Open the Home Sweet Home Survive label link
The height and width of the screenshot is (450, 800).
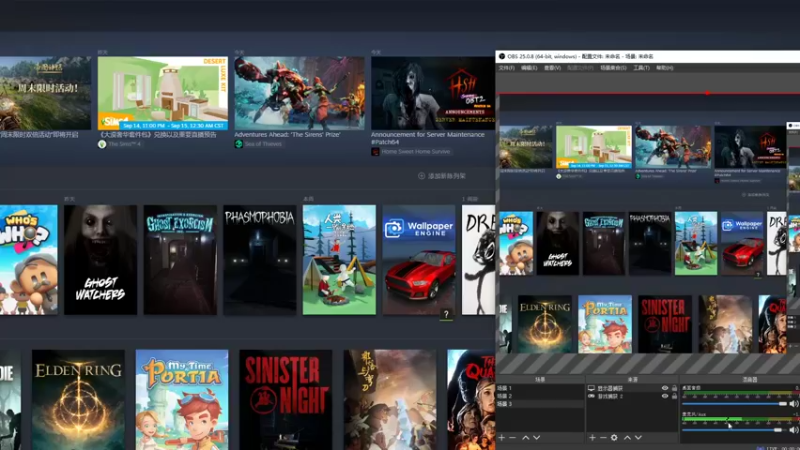pyautogui.click(x=416, y=152)
